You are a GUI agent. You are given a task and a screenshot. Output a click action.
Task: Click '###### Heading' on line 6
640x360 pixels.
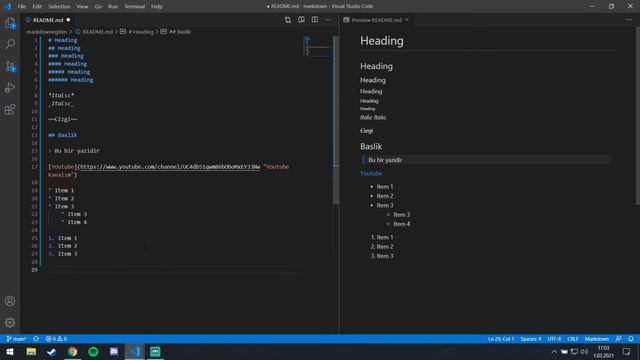coord(71,80)
